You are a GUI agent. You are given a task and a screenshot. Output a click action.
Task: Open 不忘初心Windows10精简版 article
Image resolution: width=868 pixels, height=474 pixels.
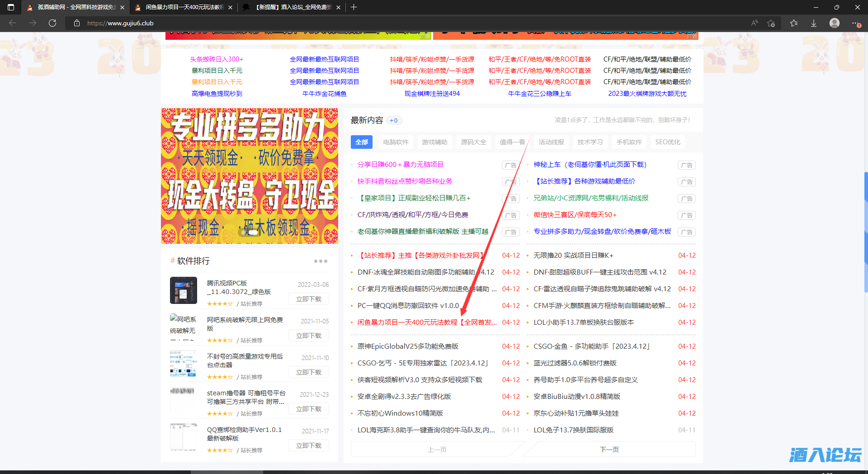coord(400,413)
